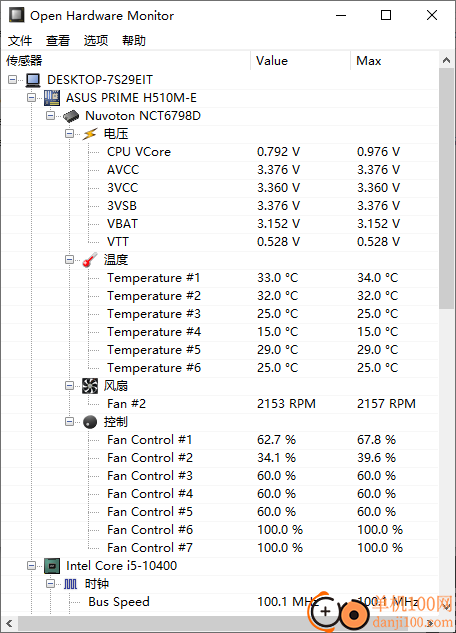Click the 0.976 V max value
The height and width of the screenshot is (633, 456).
[378, 152]
